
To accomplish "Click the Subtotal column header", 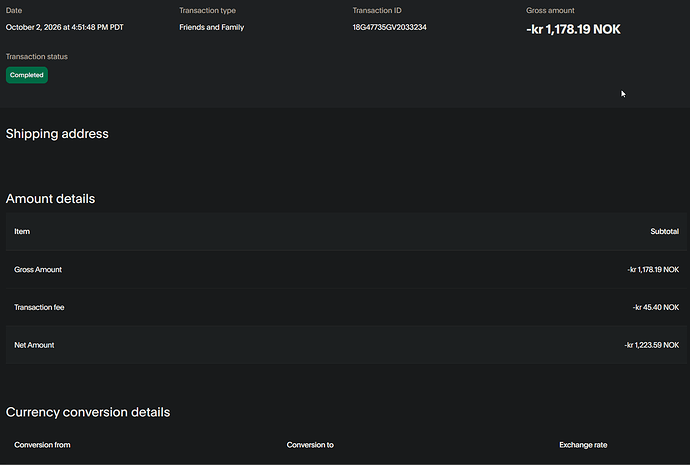I will click(664, 231).
